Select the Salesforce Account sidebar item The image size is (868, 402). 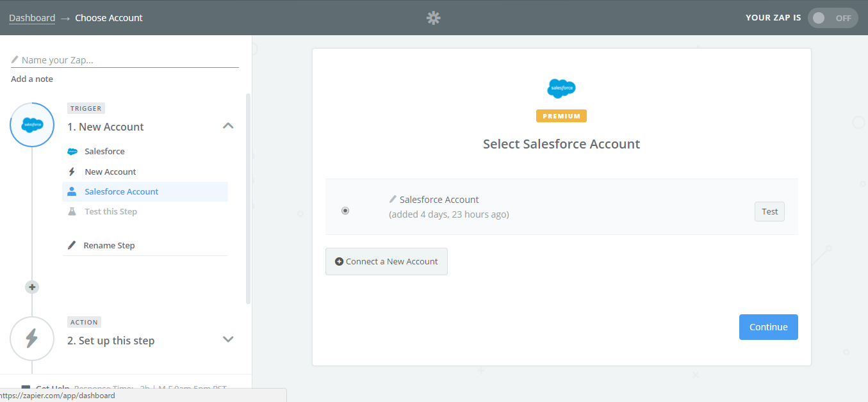[145, 191]
